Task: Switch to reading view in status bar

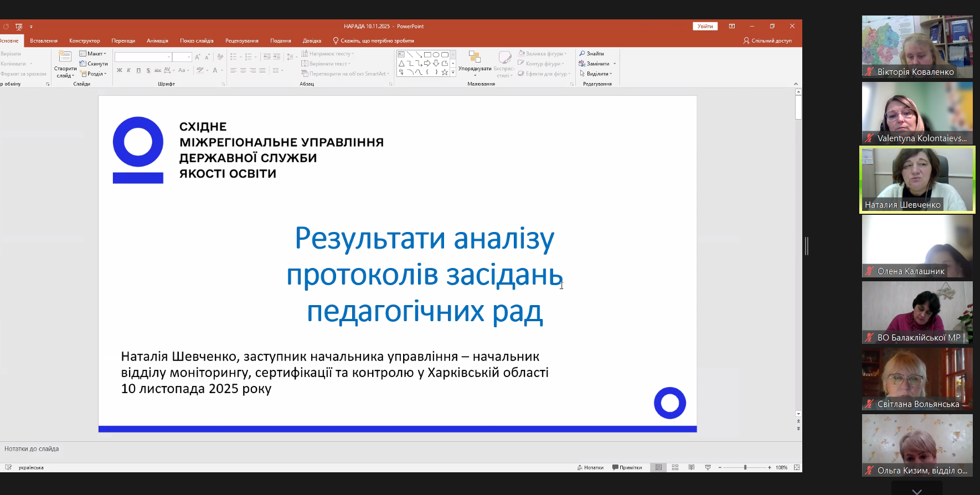Action: tap(691, 467)
